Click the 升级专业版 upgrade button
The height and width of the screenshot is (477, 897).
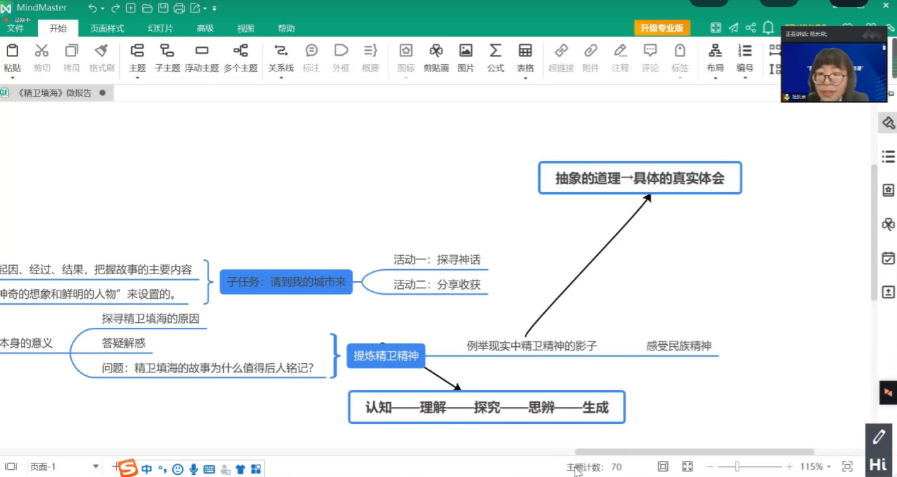click(663, 28)
